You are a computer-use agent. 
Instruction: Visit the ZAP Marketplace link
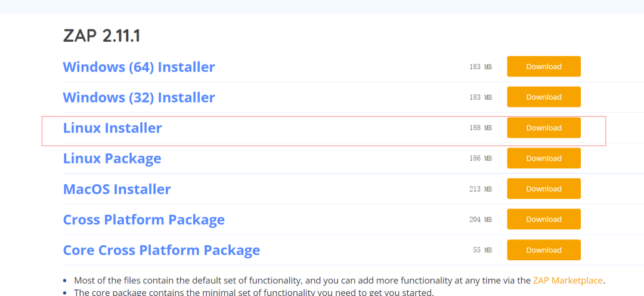pyautogui.click(x=568, y=281)
